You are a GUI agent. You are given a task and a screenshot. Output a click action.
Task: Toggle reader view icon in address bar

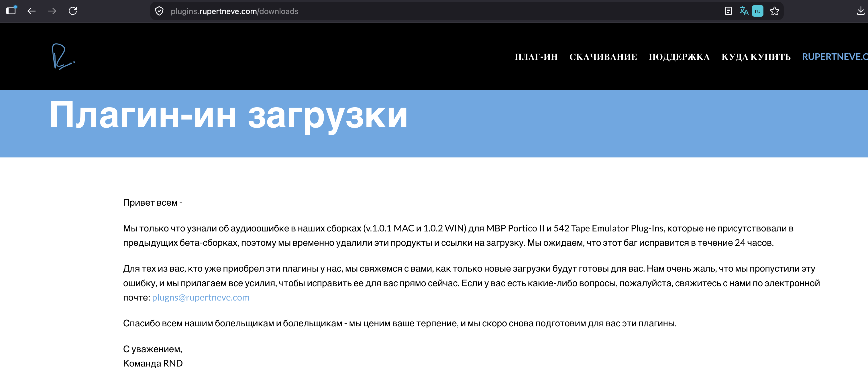pyautogui.click(x=728, y=11)
